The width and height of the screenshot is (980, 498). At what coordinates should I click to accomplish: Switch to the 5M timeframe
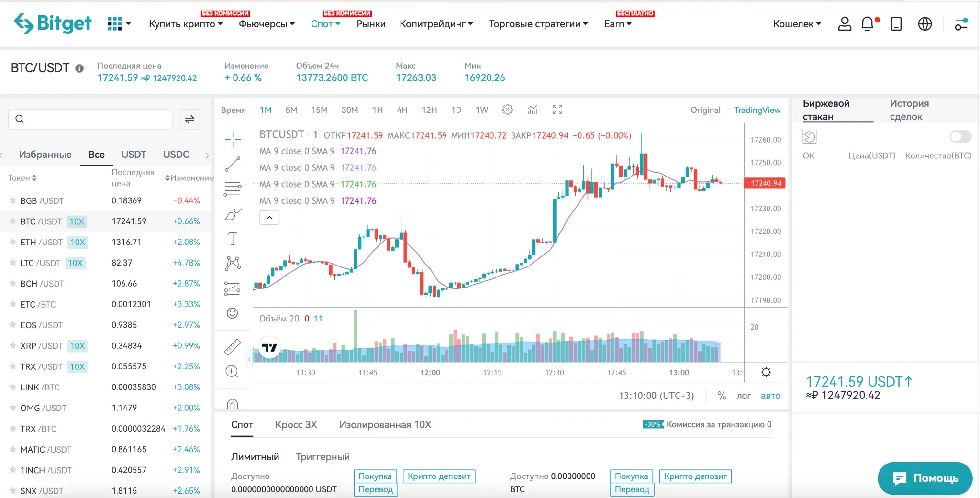(x=291, y=110)
